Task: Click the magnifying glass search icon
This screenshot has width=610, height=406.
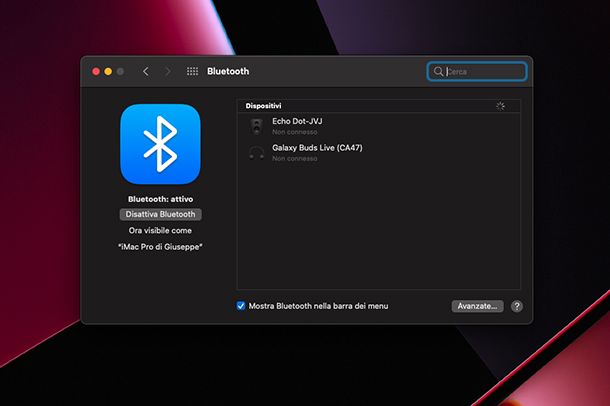Action: tap(438, 72)
